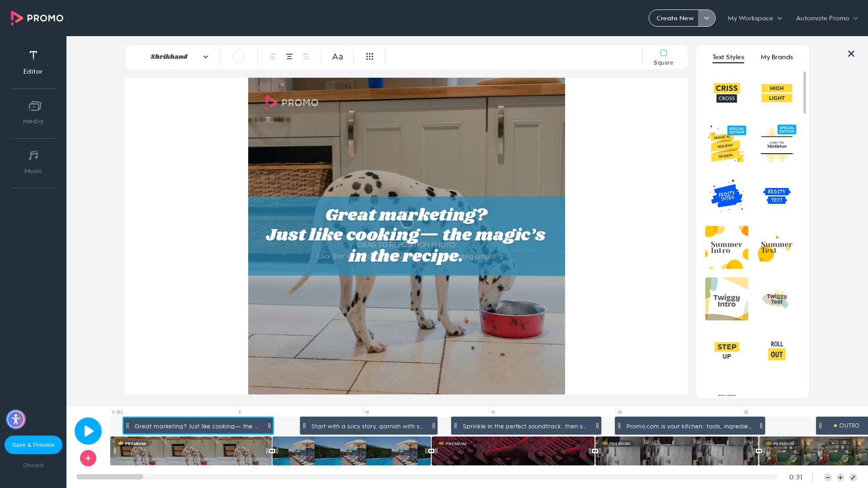868x488 pixels.
Task: Select the swimming pool video clip
Action: pyautogui.click(x=351, y=451)
